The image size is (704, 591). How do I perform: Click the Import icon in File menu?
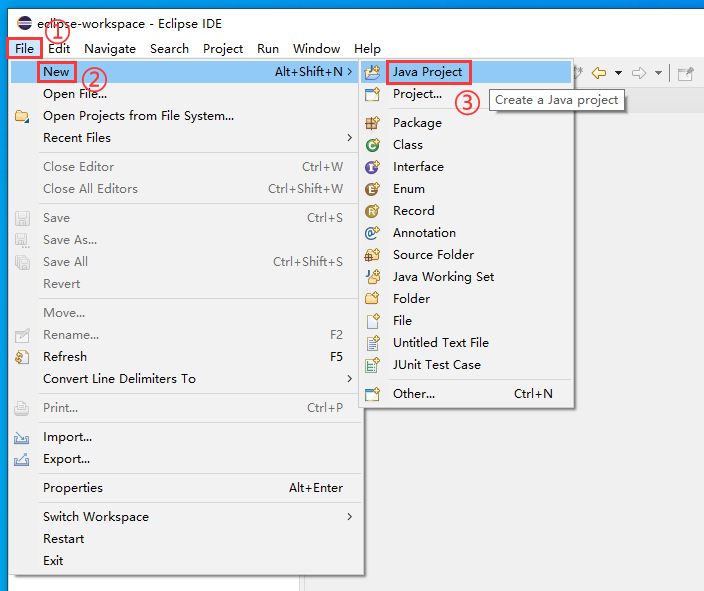tap(22, 437)
